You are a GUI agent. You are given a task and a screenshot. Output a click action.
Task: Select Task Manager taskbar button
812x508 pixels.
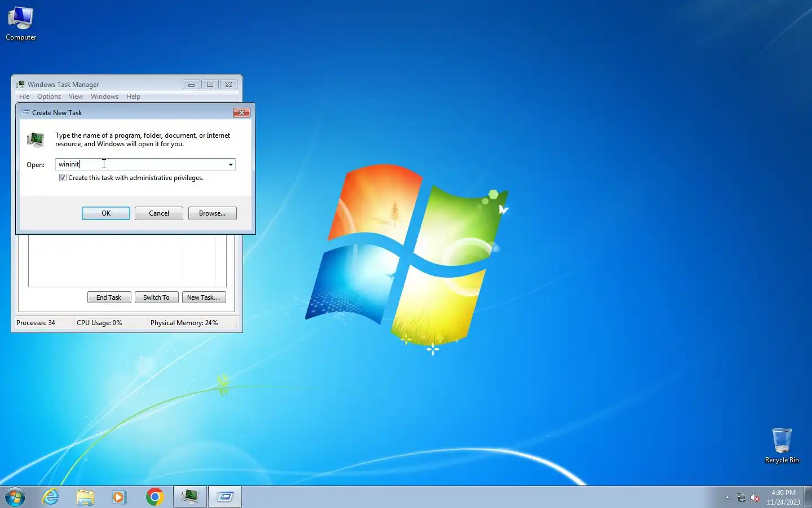[189, 497]
